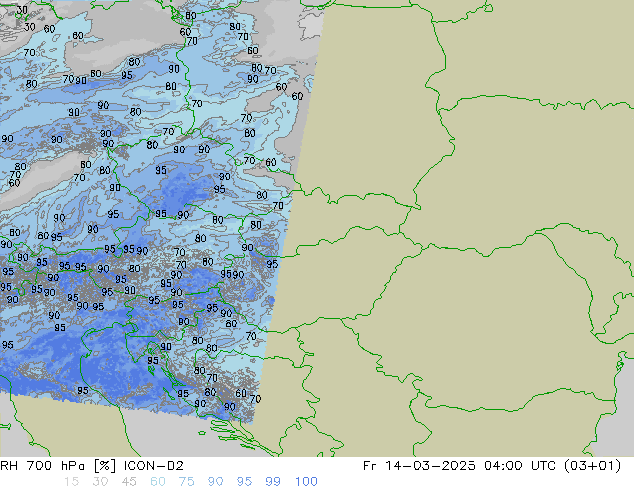Select legend value 100 in color scale

pos(306,482)
